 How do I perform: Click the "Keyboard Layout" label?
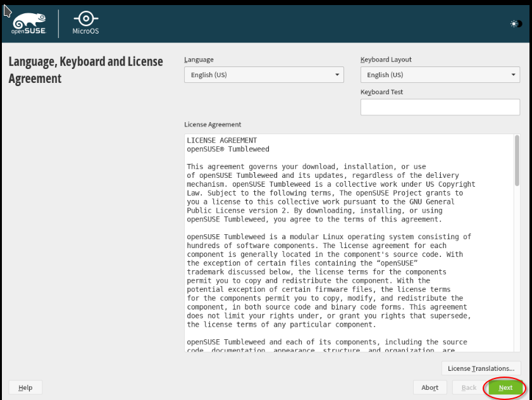click(x=386, y=59)
